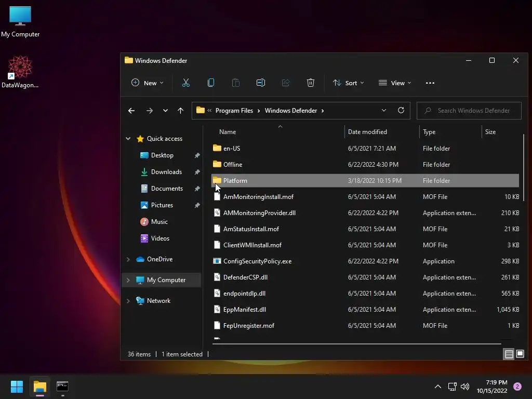Viewport: 532px width, 399px height.
Task: Open notification badge showing 2
Action: coord(517,387)
